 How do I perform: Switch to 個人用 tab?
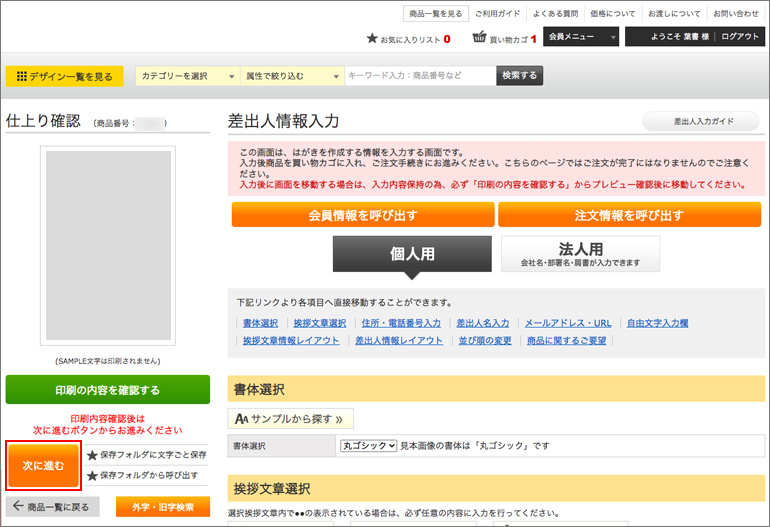412,254
